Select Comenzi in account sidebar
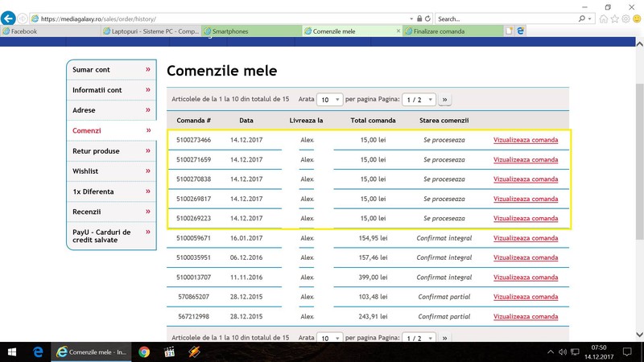 (111, 130)
